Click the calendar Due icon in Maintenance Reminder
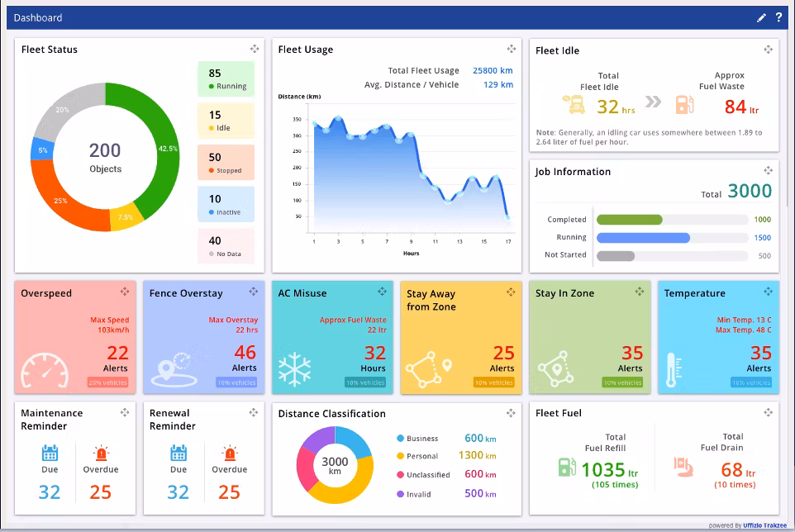The height and width of the screenshot is (532, 795). pos(50,453)
